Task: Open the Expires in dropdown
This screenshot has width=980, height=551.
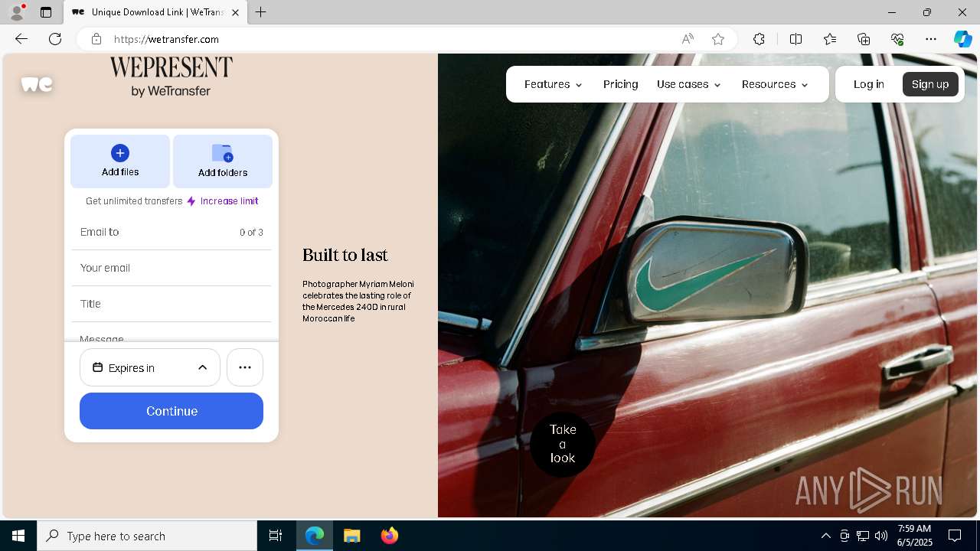Action: click(150, 367)
